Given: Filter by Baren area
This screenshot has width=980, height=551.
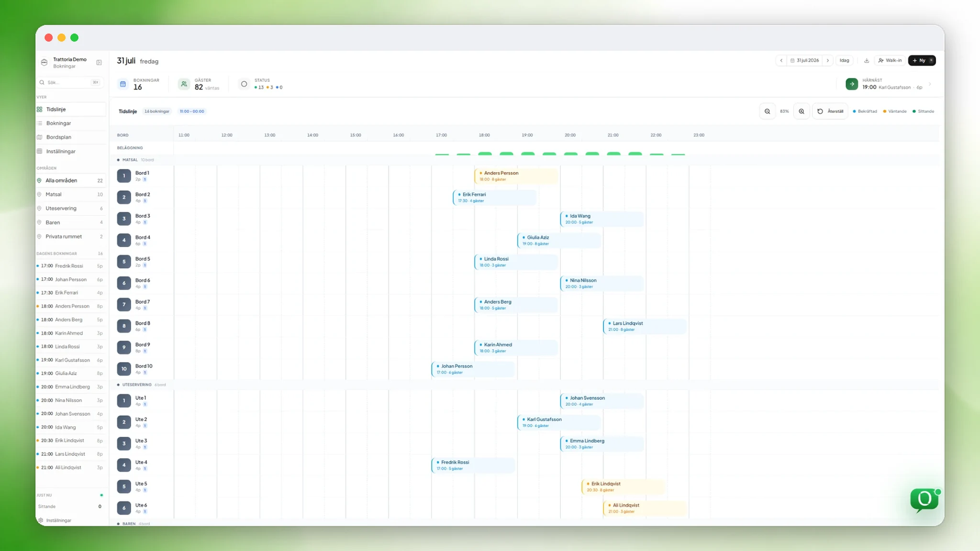Looking at the screenshot, I should pos(71,223).
